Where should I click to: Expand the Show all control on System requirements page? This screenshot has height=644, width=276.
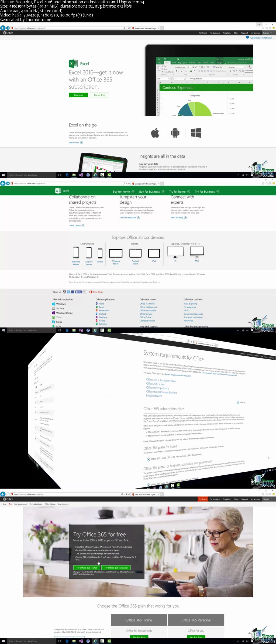[x=241, y=402]
